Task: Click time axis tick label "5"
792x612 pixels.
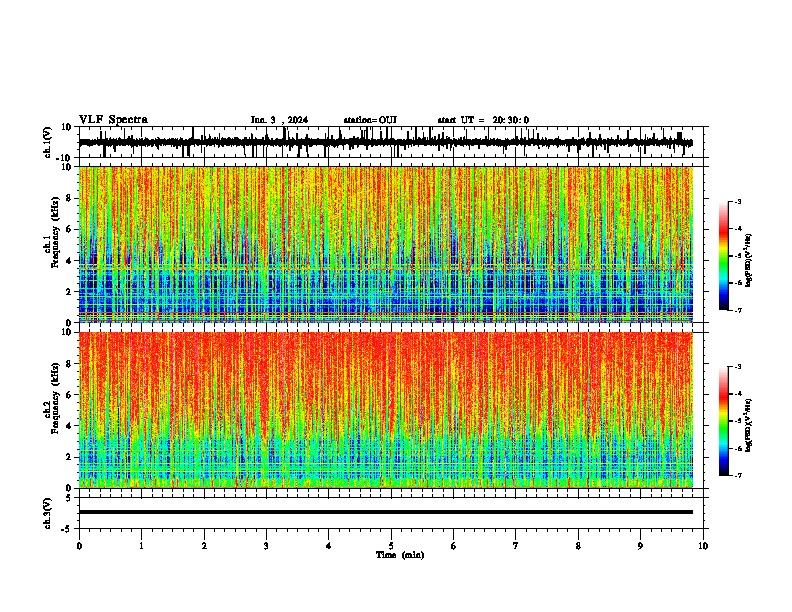Action: pyautogui.click(x=391, y=546)
